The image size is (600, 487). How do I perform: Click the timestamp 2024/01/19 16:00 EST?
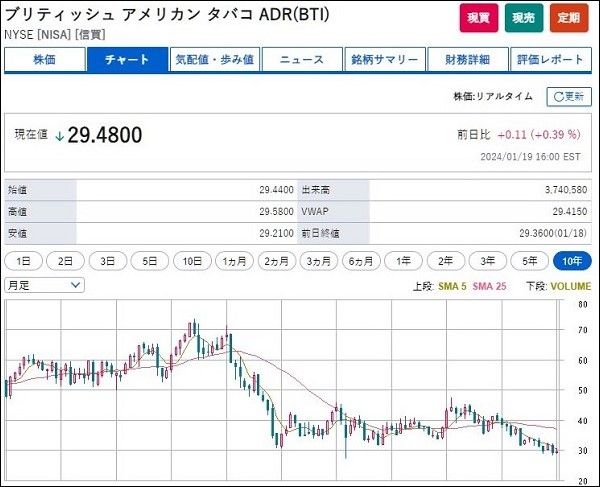coord(530,157)
